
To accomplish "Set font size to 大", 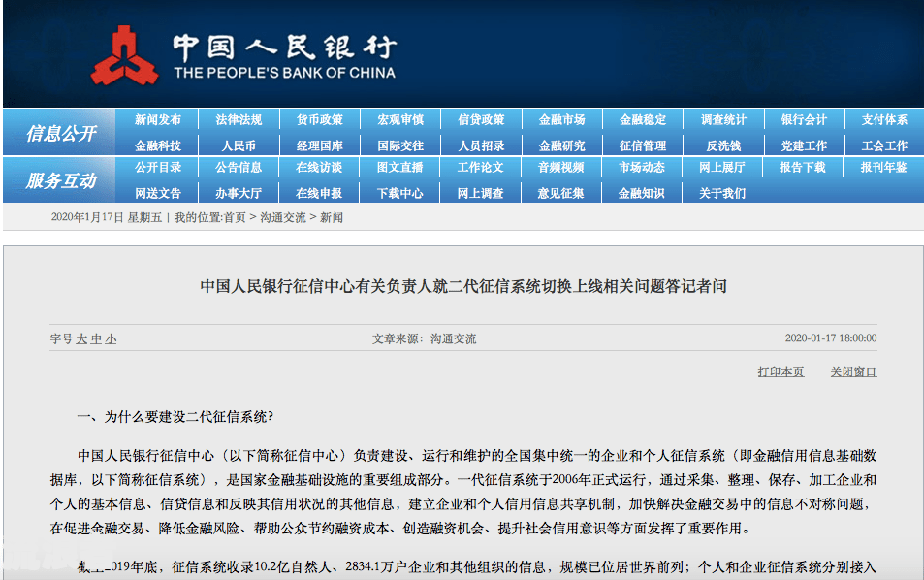I will point(81,338).
